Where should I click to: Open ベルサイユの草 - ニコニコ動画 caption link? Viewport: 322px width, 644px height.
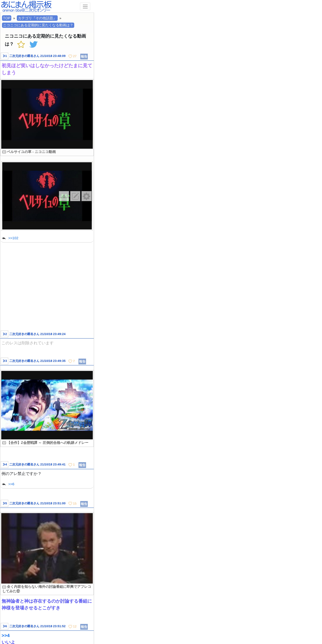[31, 152]
